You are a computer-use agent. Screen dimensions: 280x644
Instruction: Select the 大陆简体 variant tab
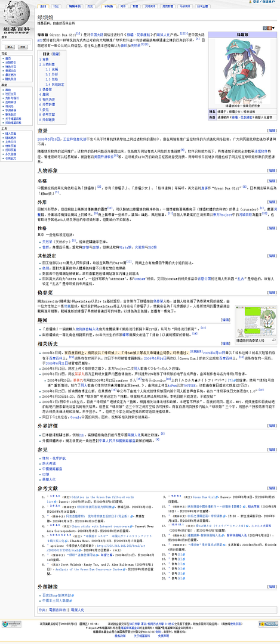(150, 7)
